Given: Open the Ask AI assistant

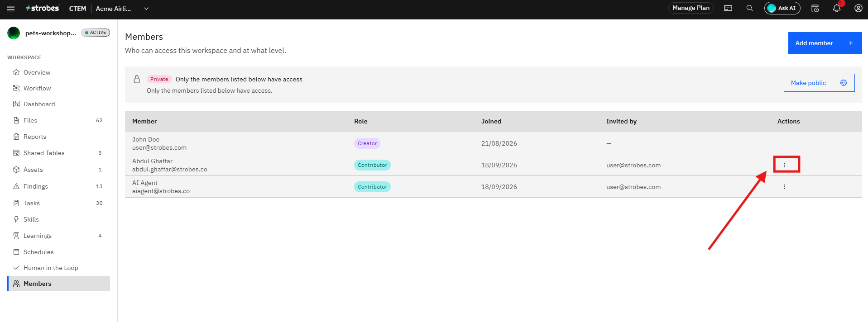Looking at the screenshot, I should [x=782, y=8].
